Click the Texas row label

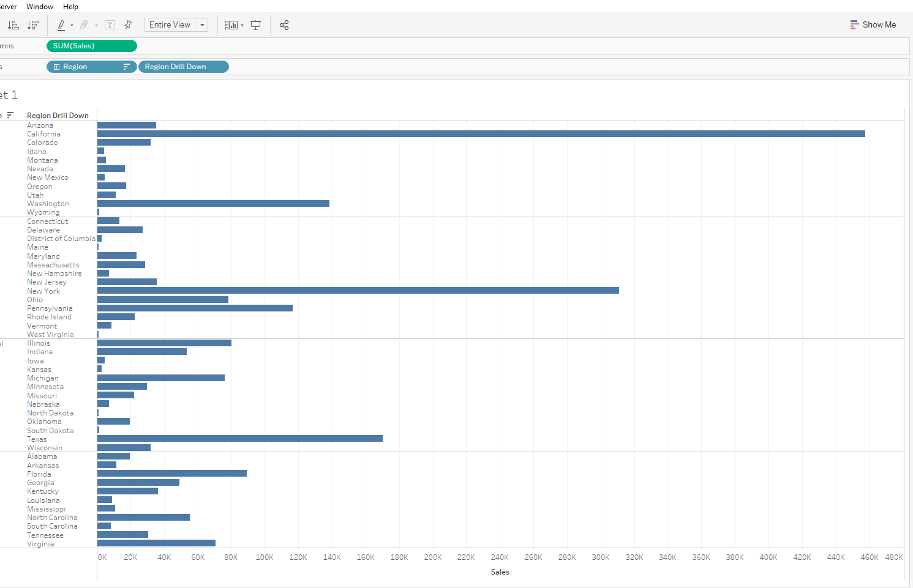pos(37,439)
